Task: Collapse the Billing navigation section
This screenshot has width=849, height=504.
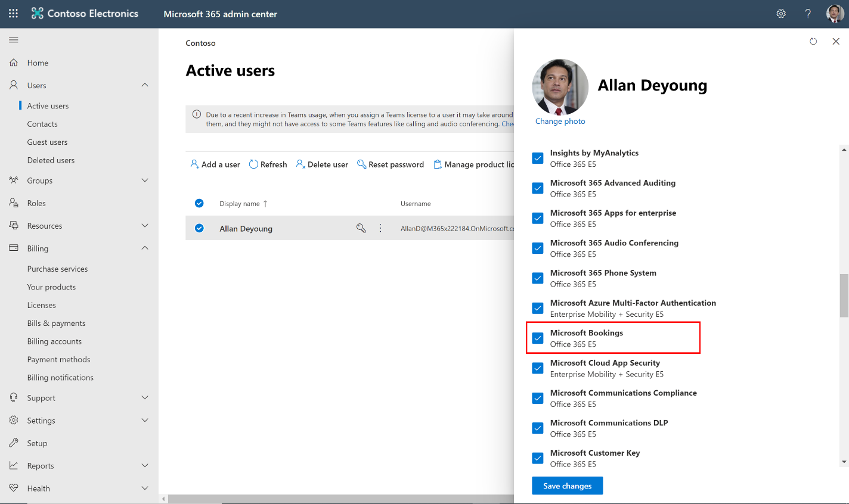Action: 145,248
